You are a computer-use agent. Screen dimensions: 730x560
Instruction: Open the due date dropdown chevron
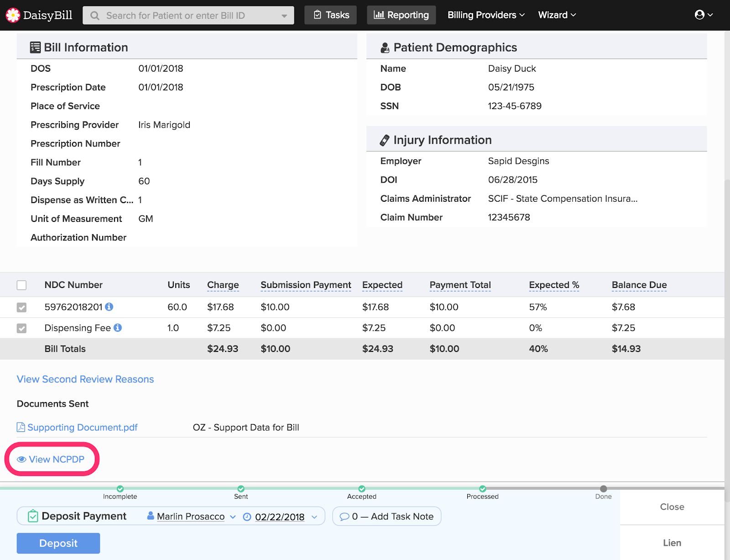coord(314,517)
